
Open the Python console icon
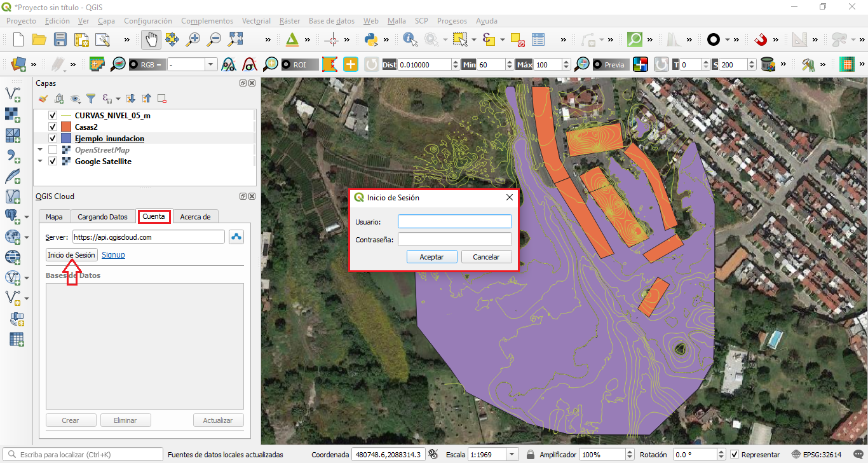pyautogui.click(x=371, y=39)
